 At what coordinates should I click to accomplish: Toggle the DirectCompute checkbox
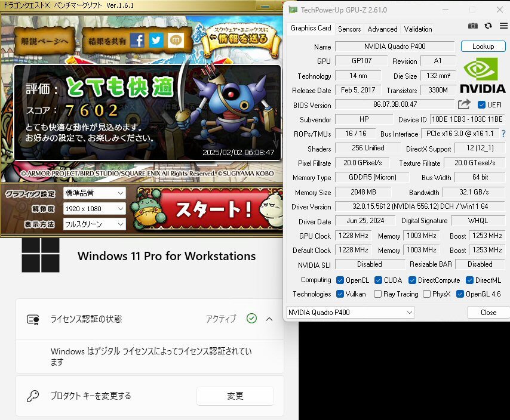coord(413,280)
